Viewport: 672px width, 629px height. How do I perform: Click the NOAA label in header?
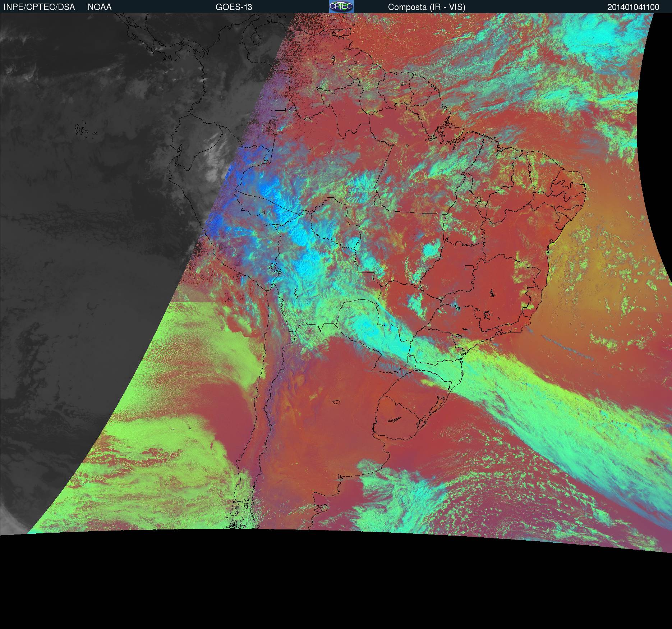pyautogui.click(x=100, y=7)
